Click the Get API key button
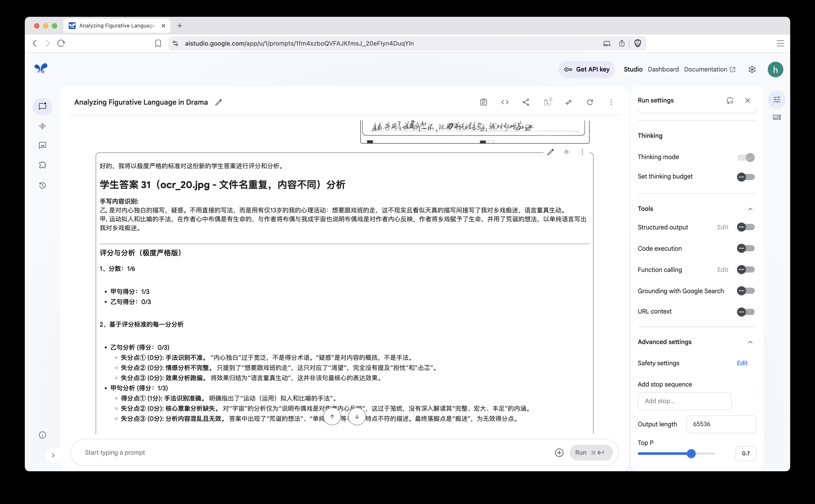Viewport: 815px width, 504px height. (x=587, y=69)
